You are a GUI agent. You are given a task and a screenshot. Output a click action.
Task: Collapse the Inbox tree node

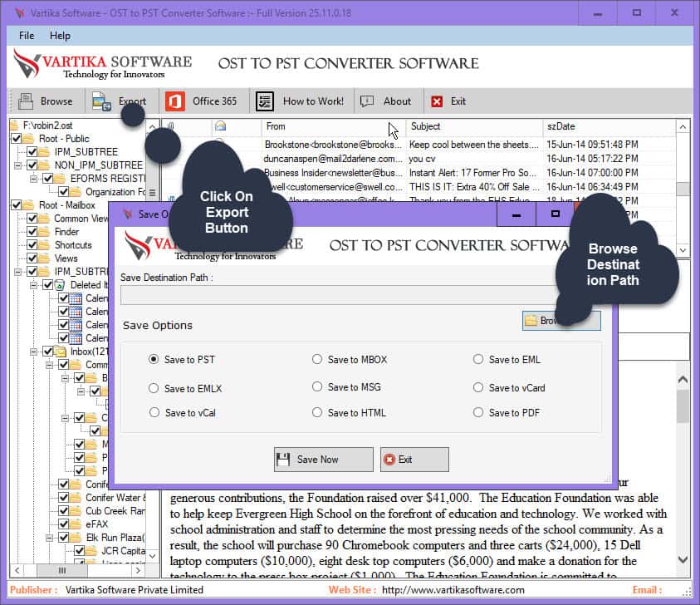click(x=33, y=352)
